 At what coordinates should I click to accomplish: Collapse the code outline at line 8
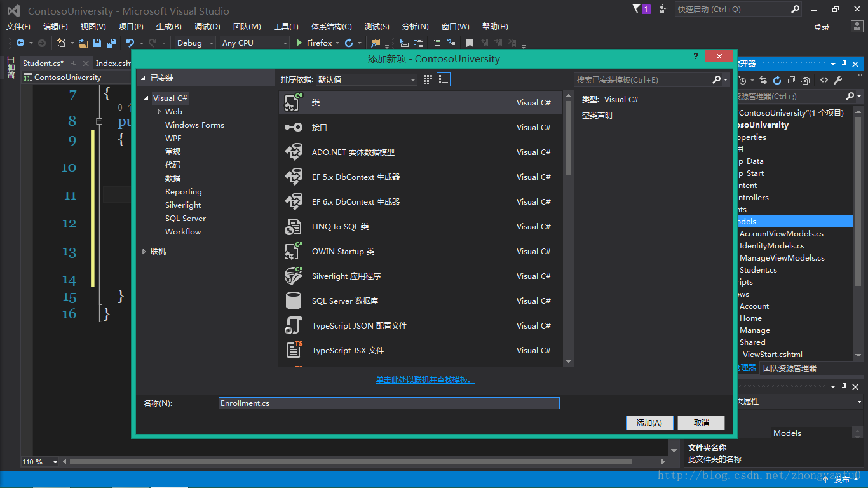[99, 121]
